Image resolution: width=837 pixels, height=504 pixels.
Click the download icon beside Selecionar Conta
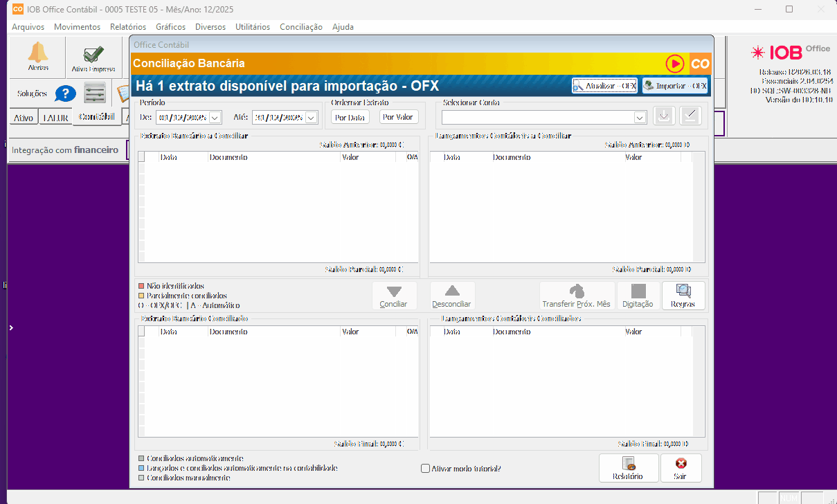(x=663, y=116)
